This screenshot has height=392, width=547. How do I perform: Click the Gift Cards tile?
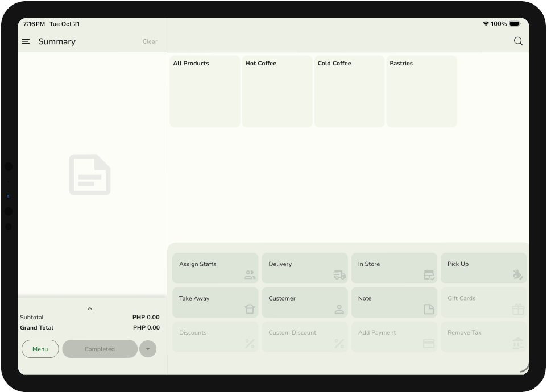pyautogui.click(x=483, y=302)
